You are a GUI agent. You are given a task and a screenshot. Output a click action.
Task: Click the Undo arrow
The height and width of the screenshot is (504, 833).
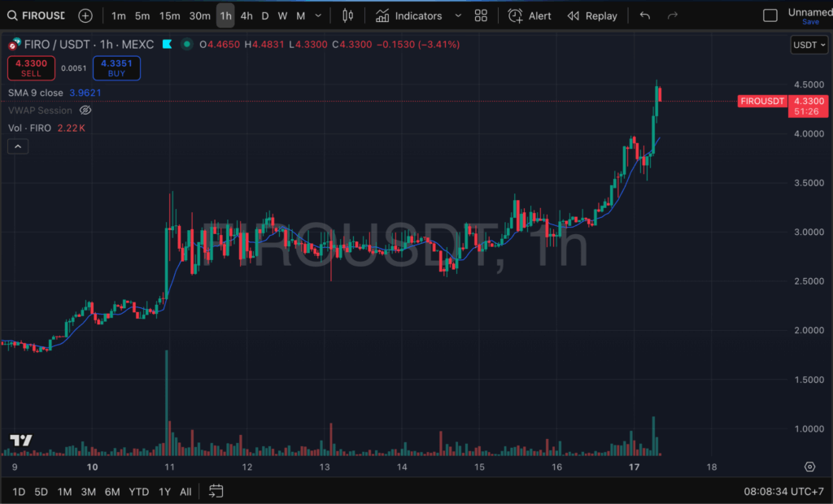(x=645, y=15)
